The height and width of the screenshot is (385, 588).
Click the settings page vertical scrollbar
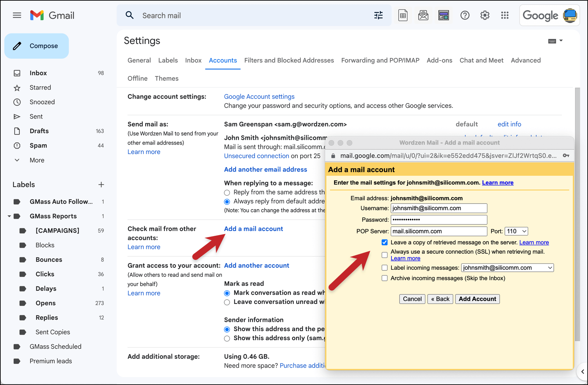[x=577, y=214]
